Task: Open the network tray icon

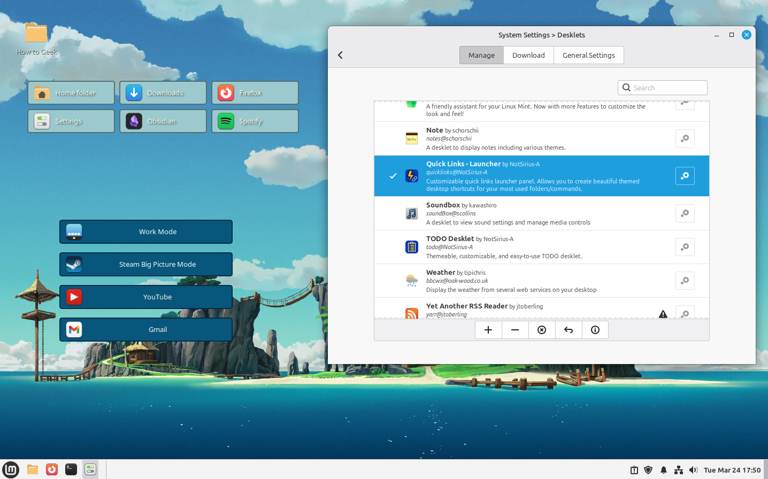Action: 678,470
